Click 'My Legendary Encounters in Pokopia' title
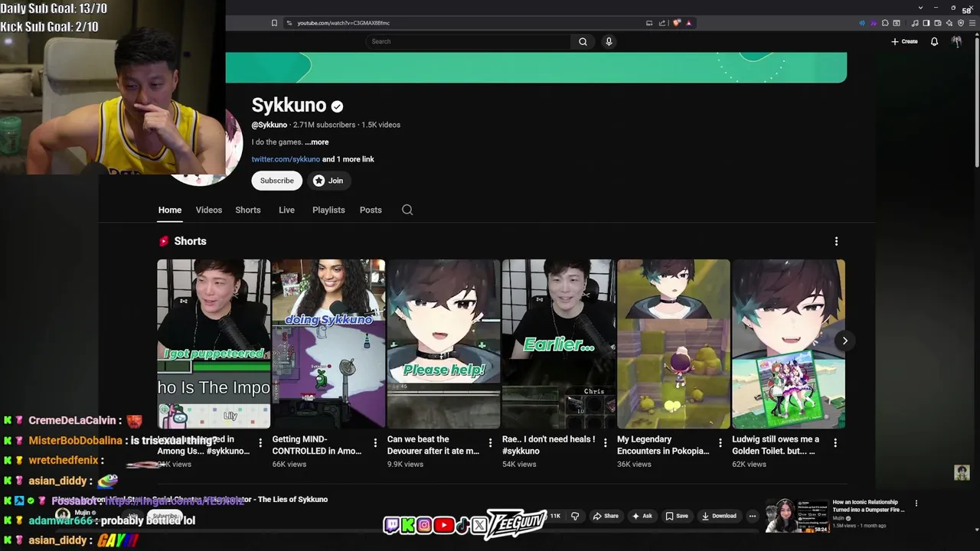The image size is (980, 551). (662, 445)
